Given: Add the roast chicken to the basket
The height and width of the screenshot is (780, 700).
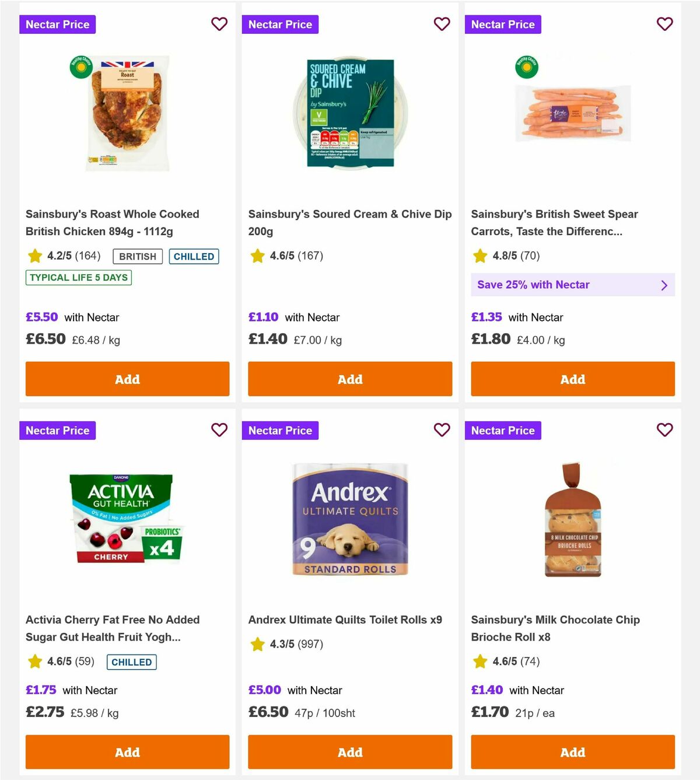Looking at the screenshot, I should [127, 379].
